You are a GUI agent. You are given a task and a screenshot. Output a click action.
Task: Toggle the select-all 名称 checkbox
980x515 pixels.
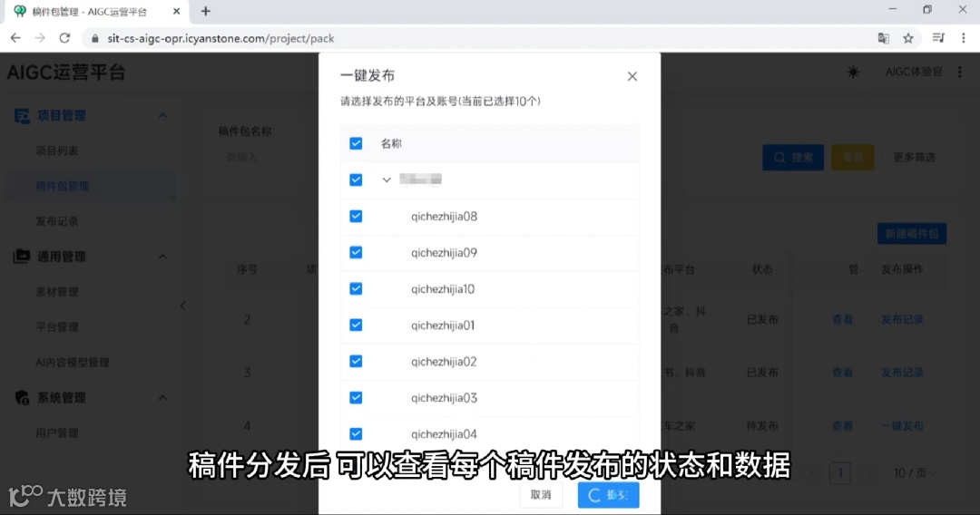point(356,143)
